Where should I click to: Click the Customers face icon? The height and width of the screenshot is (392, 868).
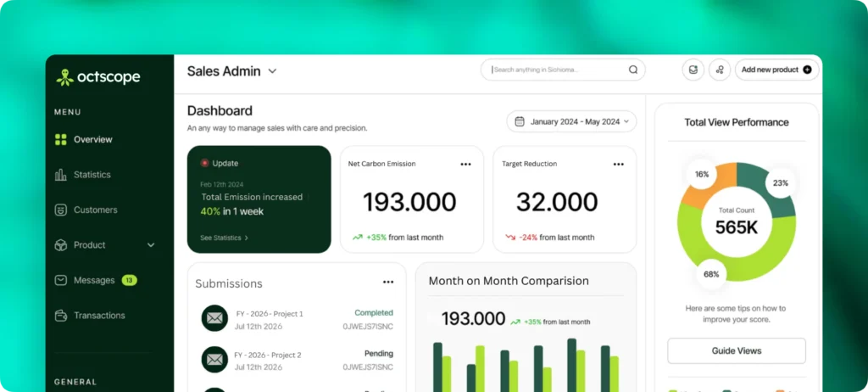[61, 210]
